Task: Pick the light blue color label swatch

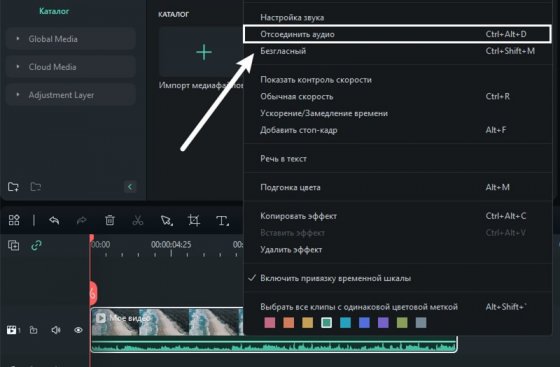Action: coord(345,323)
